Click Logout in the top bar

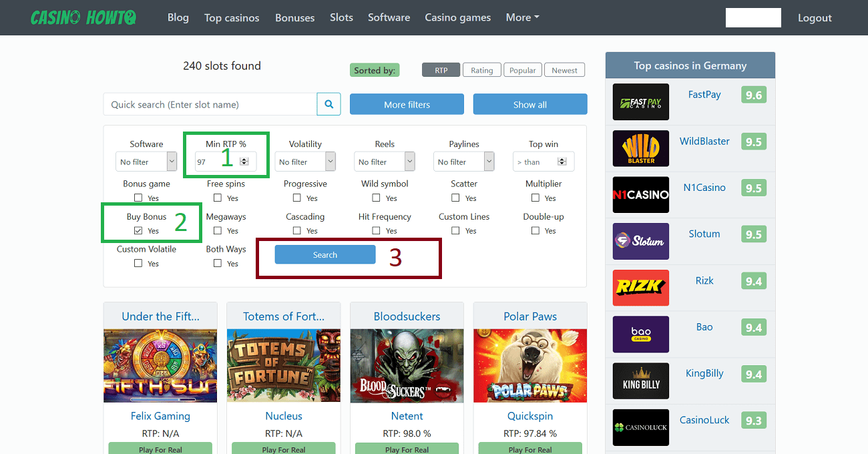coord(815,18)
